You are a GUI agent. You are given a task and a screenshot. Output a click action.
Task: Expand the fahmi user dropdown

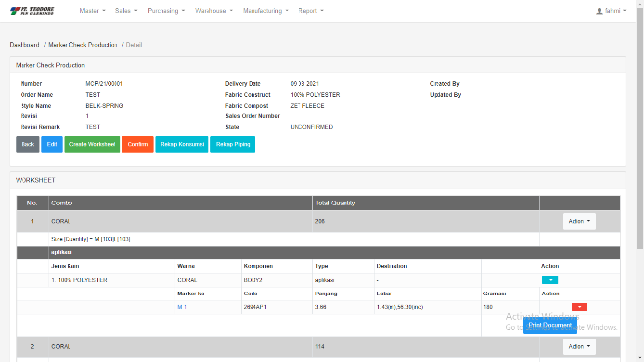(612, 11)
